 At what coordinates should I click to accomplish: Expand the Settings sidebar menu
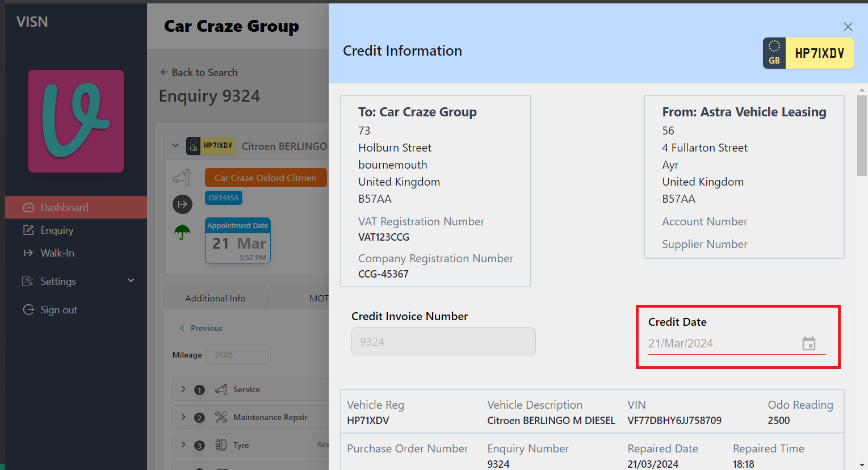pyautogui.click(x=76, y=281)
